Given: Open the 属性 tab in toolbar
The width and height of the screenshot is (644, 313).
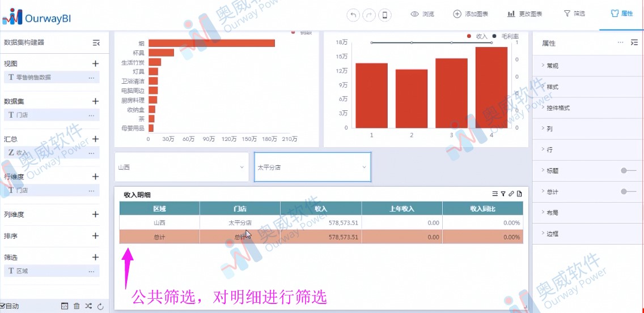Looking at the screenshot, I should (622, 14).
